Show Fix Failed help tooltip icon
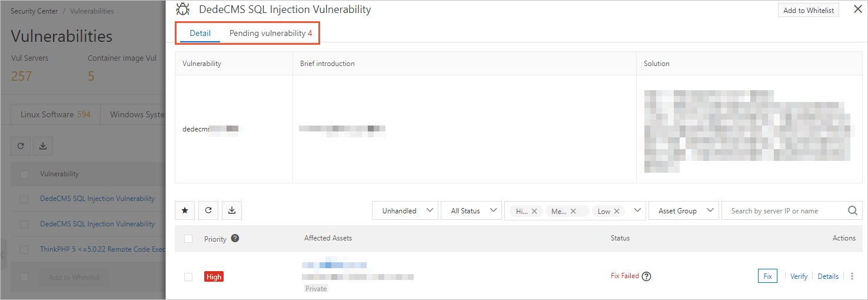The height and width of the screenshot is (300, 868). [646, 276]
